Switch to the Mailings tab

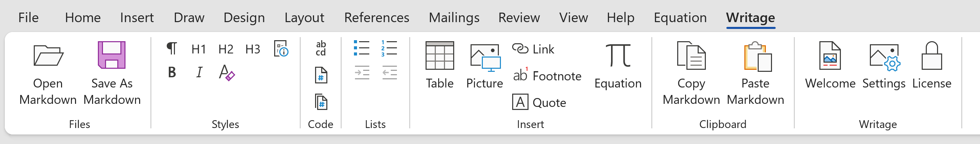pos(454,17)
